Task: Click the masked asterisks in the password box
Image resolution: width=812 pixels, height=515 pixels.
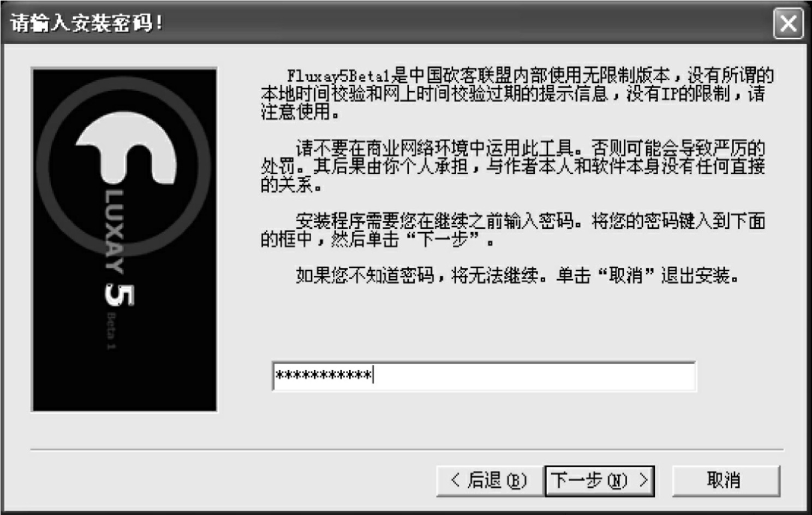Action: click(x=324, y=376)
